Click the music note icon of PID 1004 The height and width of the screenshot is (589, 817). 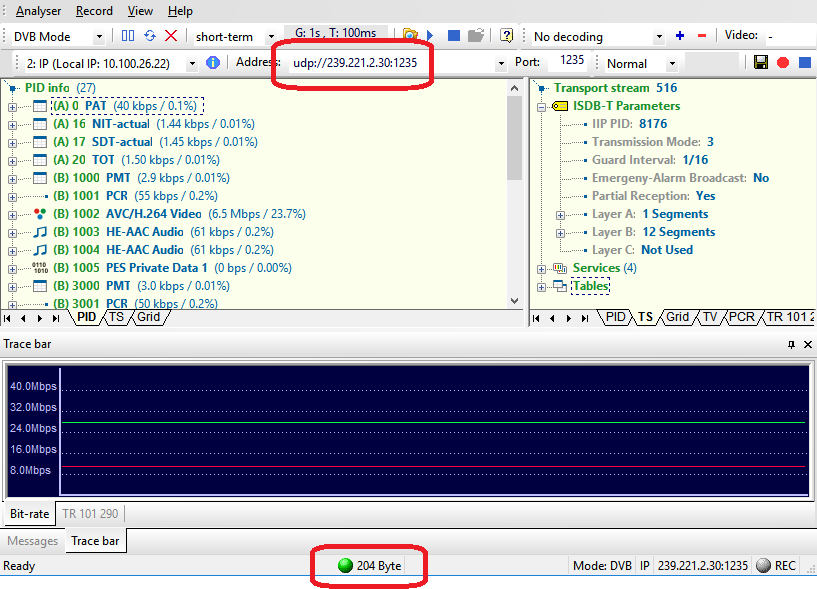tap(40, 250)
